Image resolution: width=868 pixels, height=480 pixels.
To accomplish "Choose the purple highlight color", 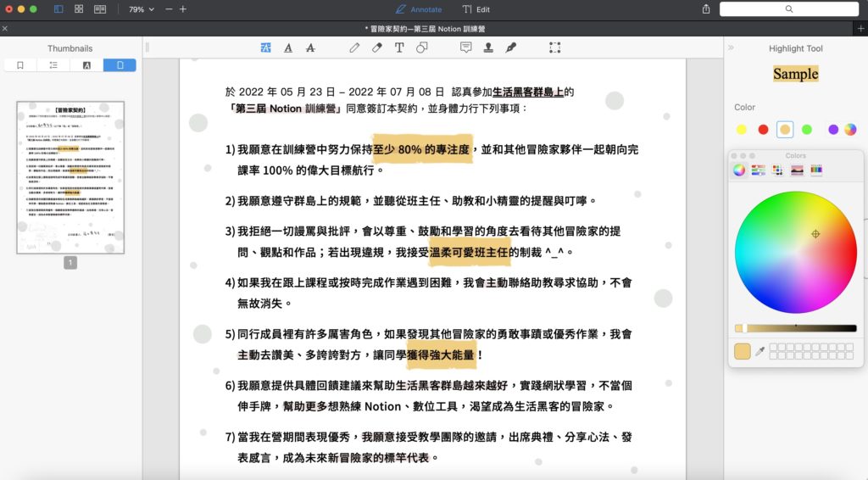I will [x=833, y=130].
